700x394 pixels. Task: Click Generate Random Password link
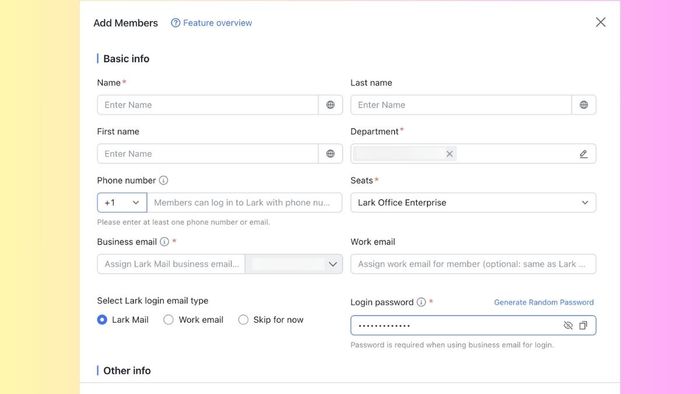(544, 302)
